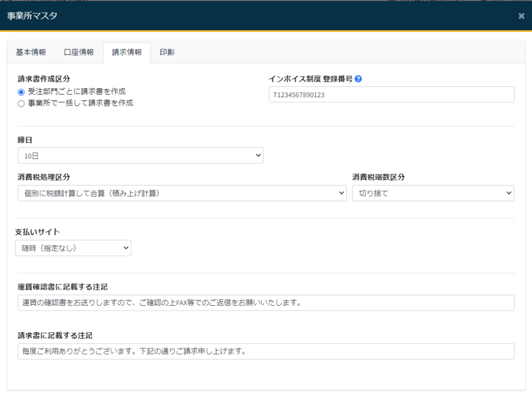Expand the 締日 select via its chevron arrow
The image size is (532, 394).
click(258, 155)
